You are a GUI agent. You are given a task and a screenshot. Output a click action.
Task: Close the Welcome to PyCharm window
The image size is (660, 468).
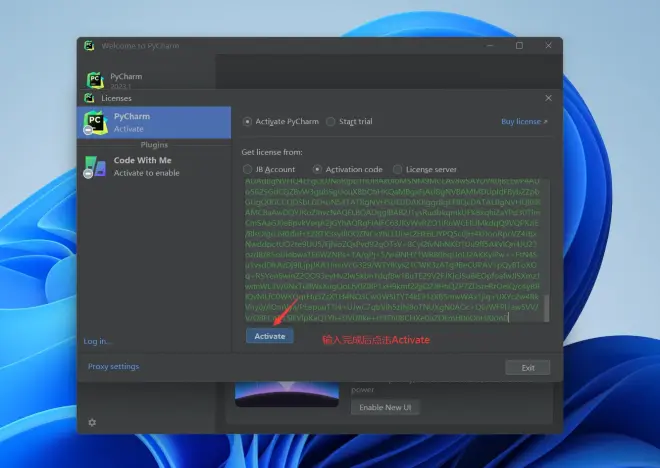[548, 45]
